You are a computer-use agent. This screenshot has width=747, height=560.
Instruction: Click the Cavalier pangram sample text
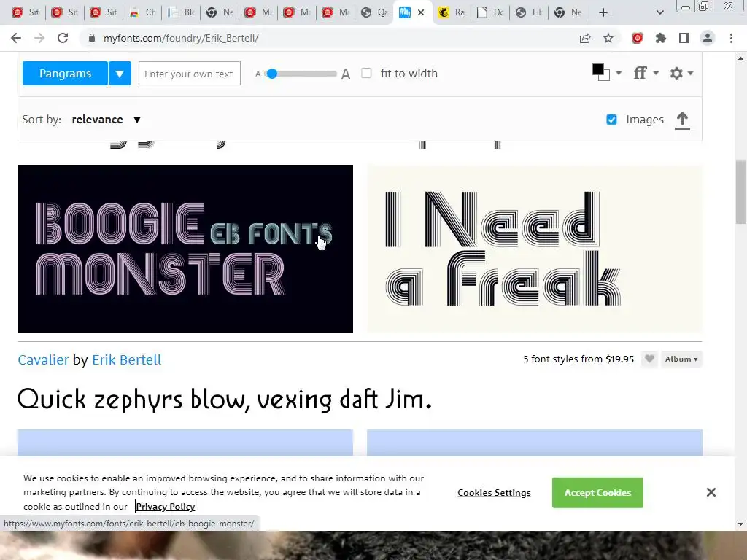225,399
